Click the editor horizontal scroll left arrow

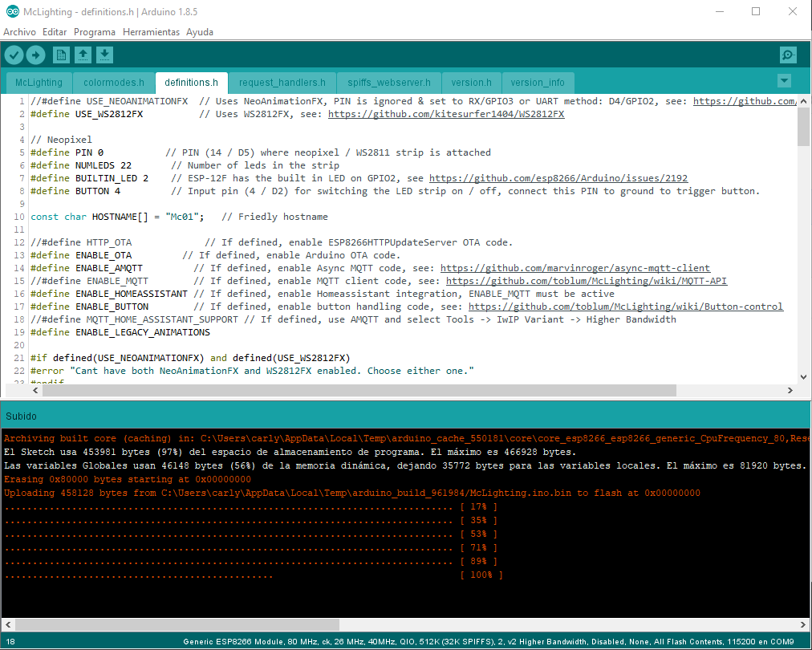pyautogui.click(x=35, y=391)
